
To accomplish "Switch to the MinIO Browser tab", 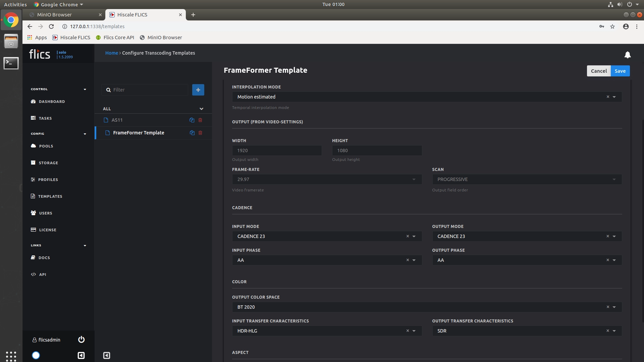I will (x=64, y=15).
